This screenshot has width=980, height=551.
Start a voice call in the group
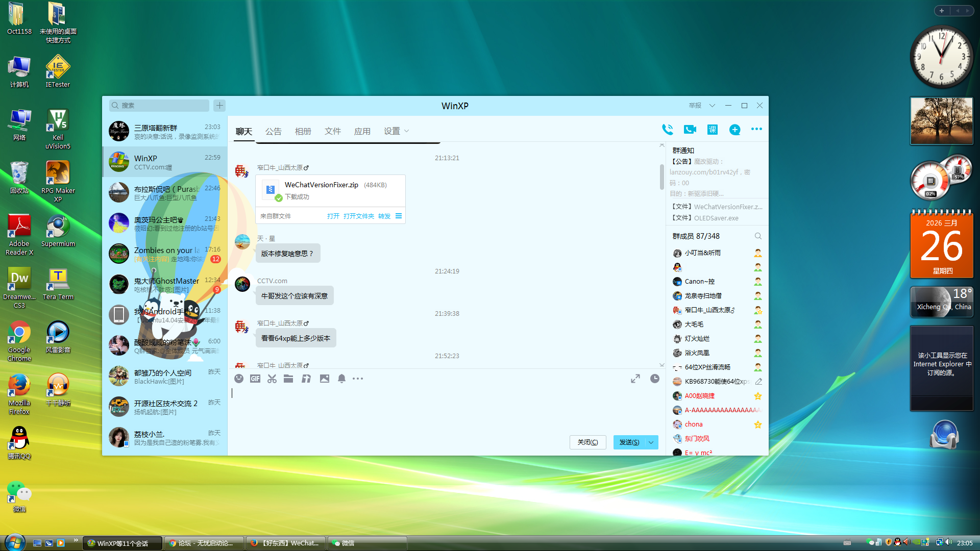tap(667, 130)
